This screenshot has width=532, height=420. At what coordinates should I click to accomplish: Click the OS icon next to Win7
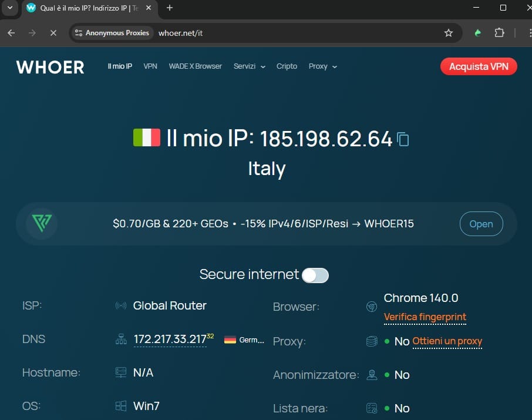coord(121,405)
